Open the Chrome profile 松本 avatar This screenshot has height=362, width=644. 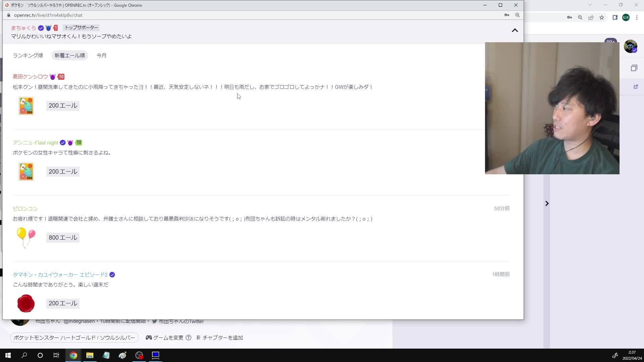click(626, 17)
